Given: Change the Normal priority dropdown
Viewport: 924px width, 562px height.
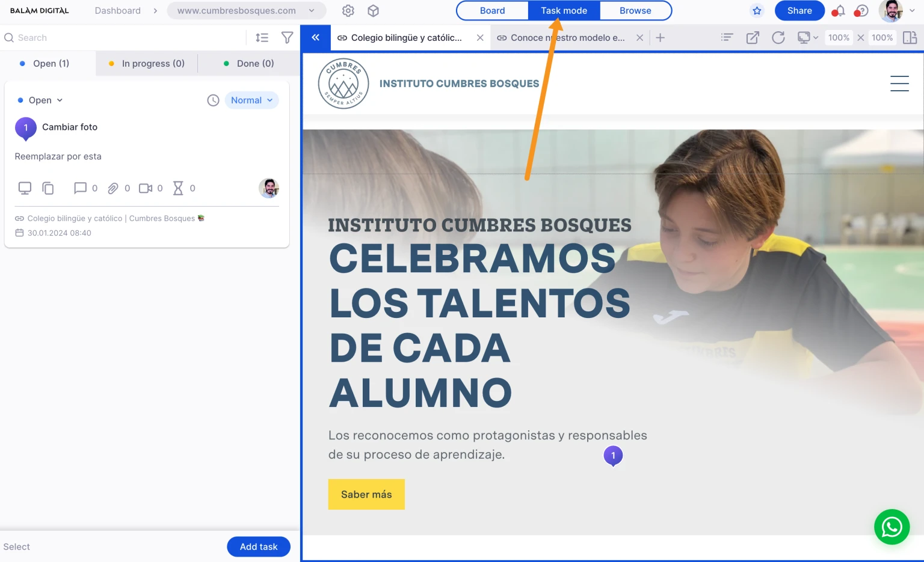Looking at the screenshot, I should click(251, 100).
